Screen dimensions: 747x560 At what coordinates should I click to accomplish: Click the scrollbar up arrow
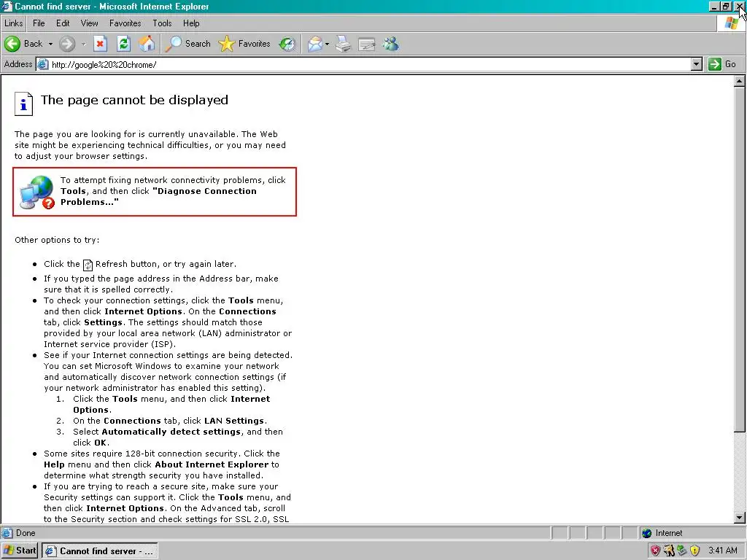point(740,82)
